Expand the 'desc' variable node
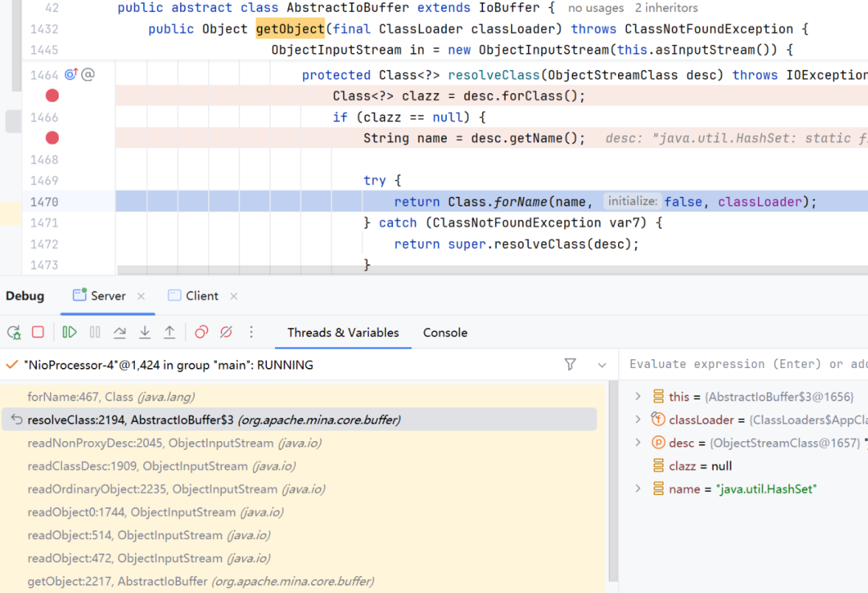 tap(637, 443)
